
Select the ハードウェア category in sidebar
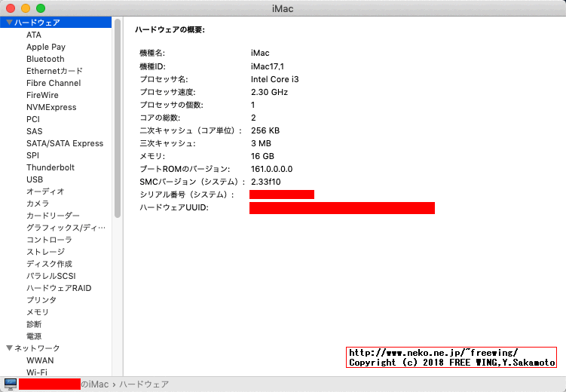[x=56, y=23]
